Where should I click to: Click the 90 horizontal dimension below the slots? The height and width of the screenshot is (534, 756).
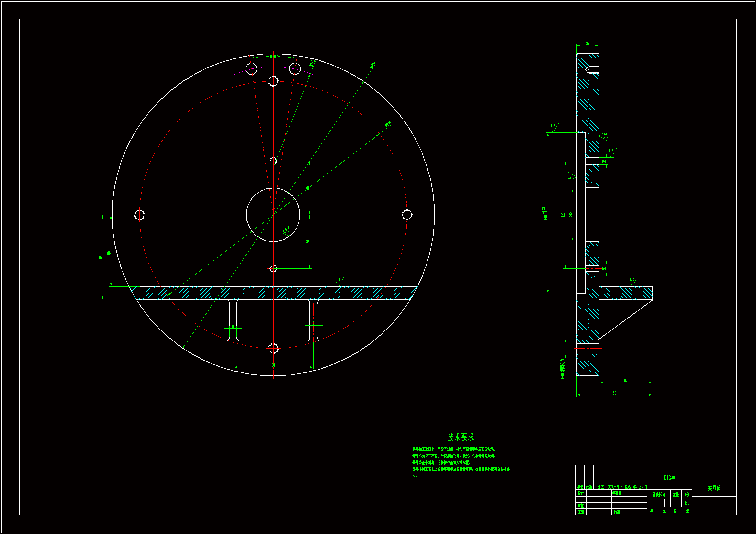(x=273, y=365)
